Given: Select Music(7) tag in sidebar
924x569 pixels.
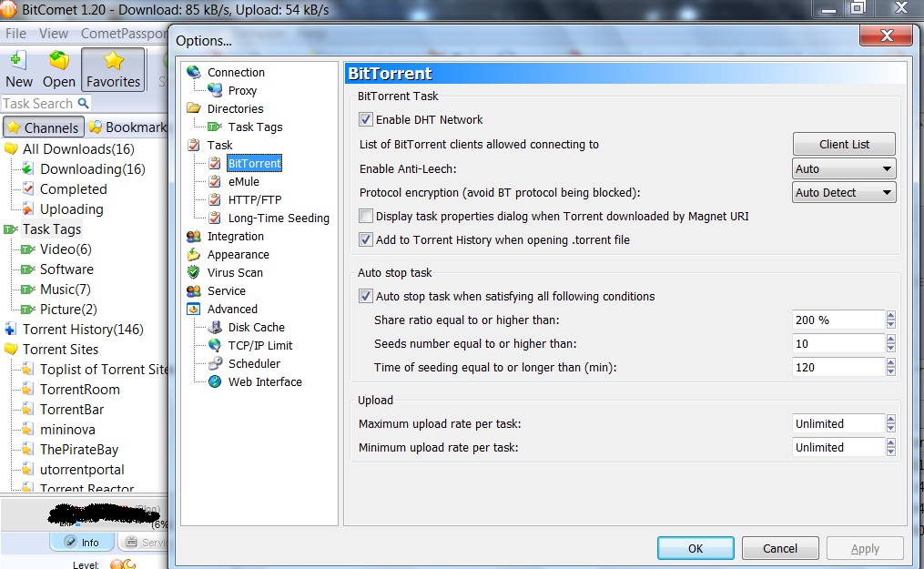Looking at the screenshot, I should (x=65, y=290).
